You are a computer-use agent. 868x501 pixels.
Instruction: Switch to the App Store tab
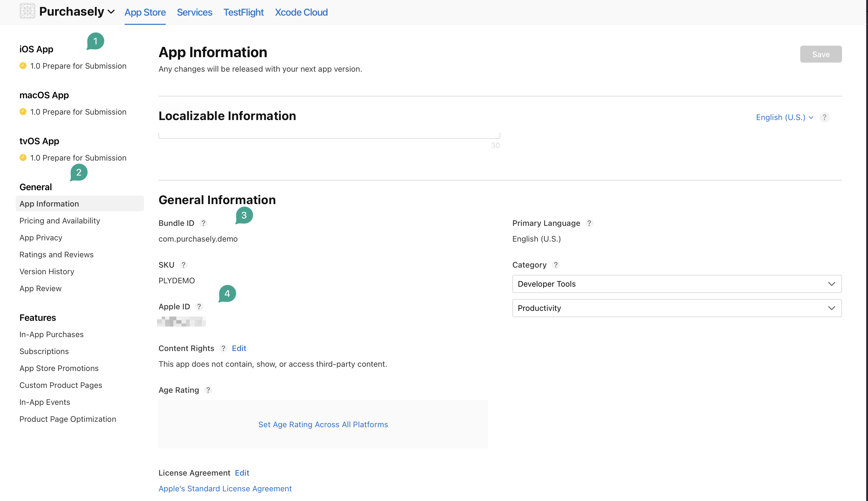tap(145, 12)
